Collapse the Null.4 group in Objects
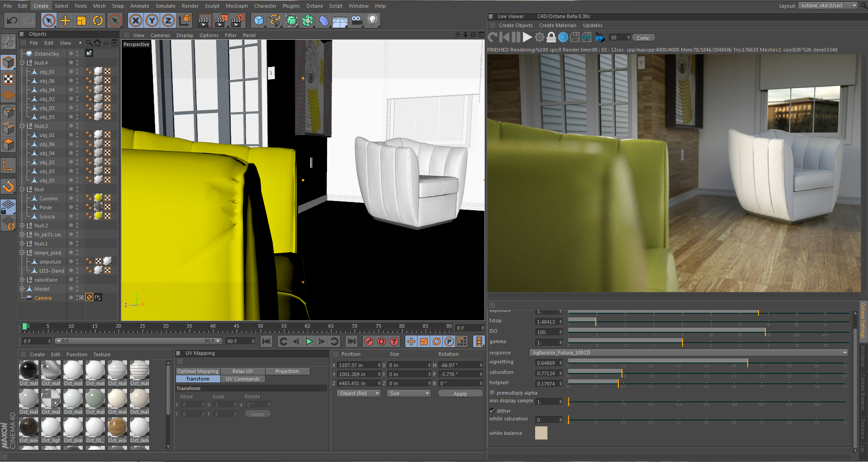Image resolution: width=868 pixels, height=462 pixels. (22, 63)
